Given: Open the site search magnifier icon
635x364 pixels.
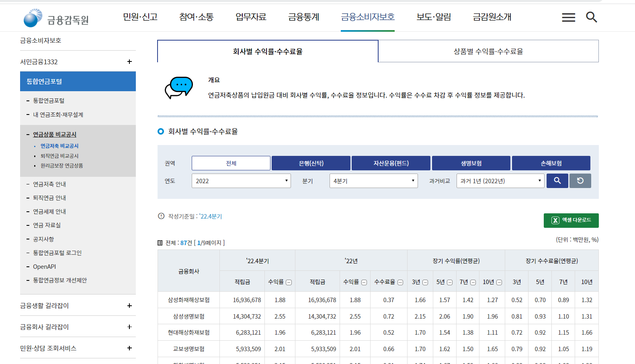Looking at the screenshot, I should 591,17.
